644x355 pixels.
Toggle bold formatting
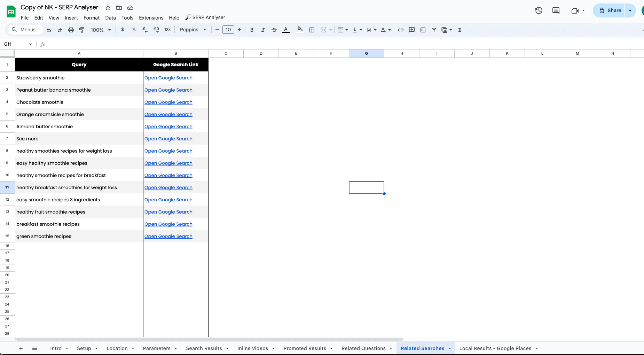(x=252, y=30)
